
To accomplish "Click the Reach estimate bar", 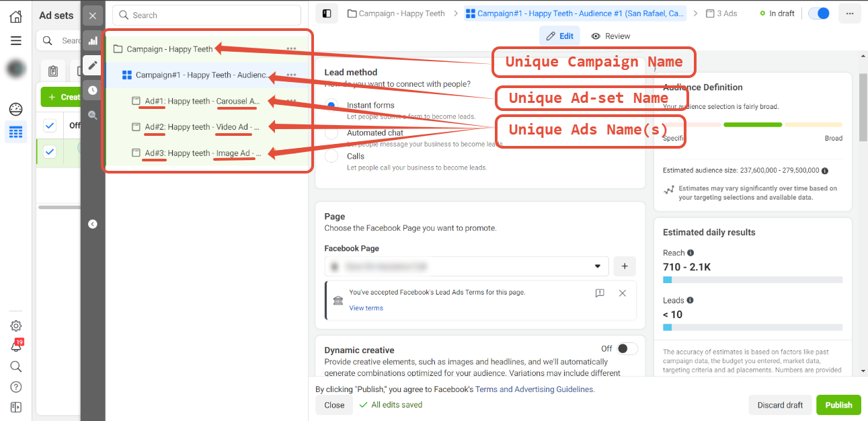I will coord(752,280).
